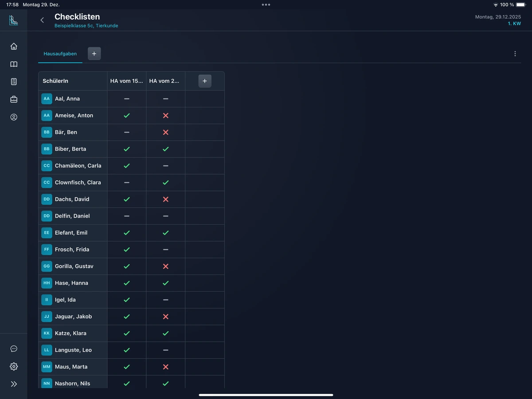Open the briefcase icon in sidebar
The image size is (532, 399).
point(14,99)
